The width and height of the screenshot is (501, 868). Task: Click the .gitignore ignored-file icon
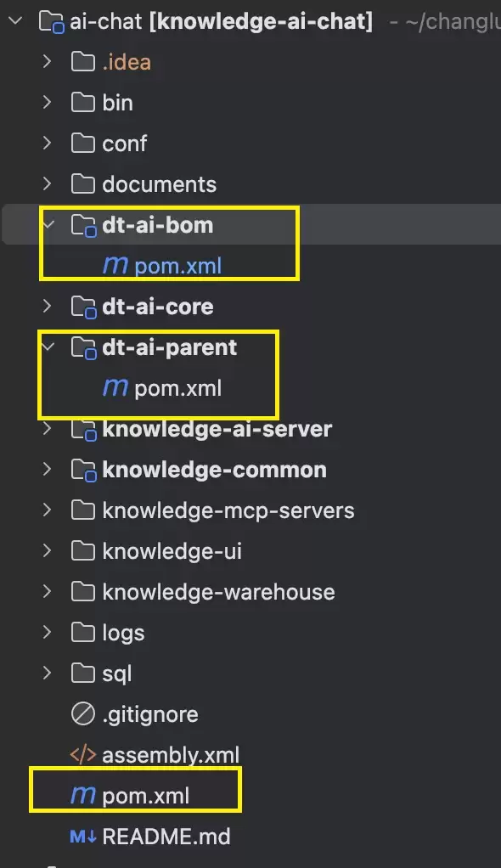tap(83, 714)
